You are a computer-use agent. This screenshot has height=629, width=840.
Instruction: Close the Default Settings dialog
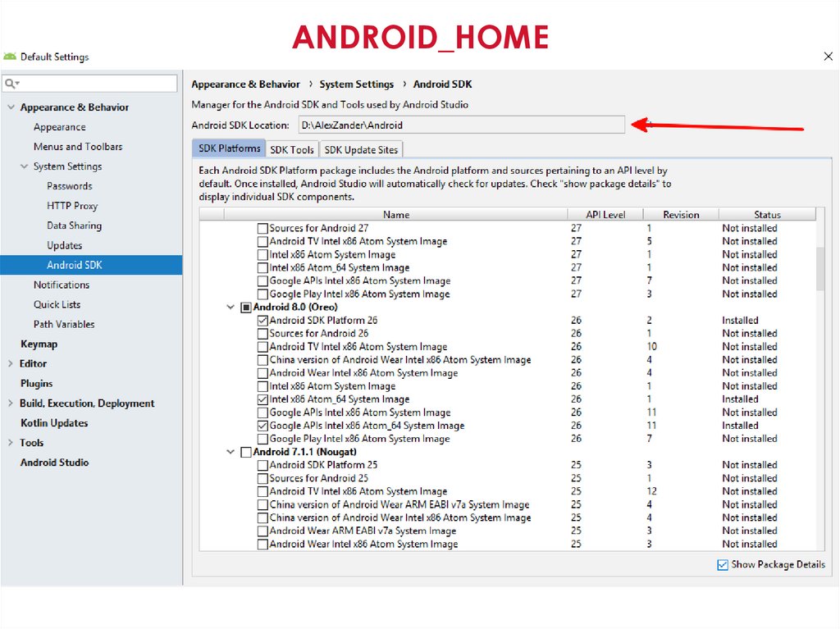click(x=828, y=57)
